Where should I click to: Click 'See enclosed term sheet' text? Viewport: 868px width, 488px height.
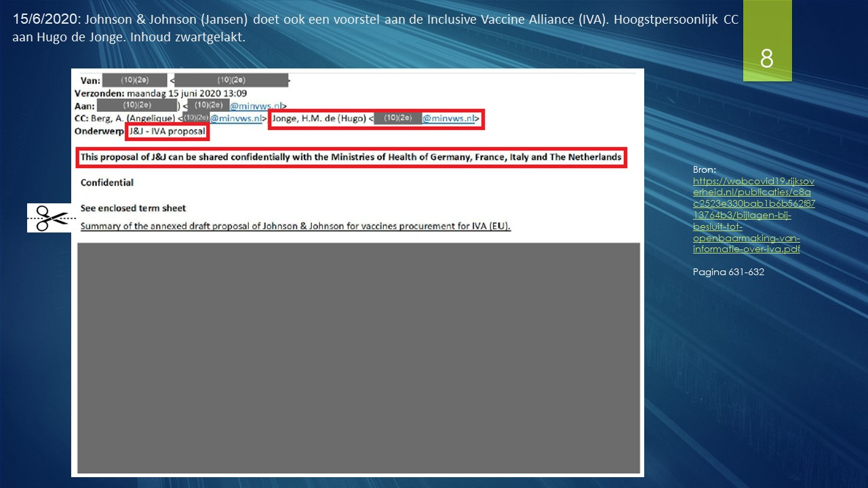point(133,208)
